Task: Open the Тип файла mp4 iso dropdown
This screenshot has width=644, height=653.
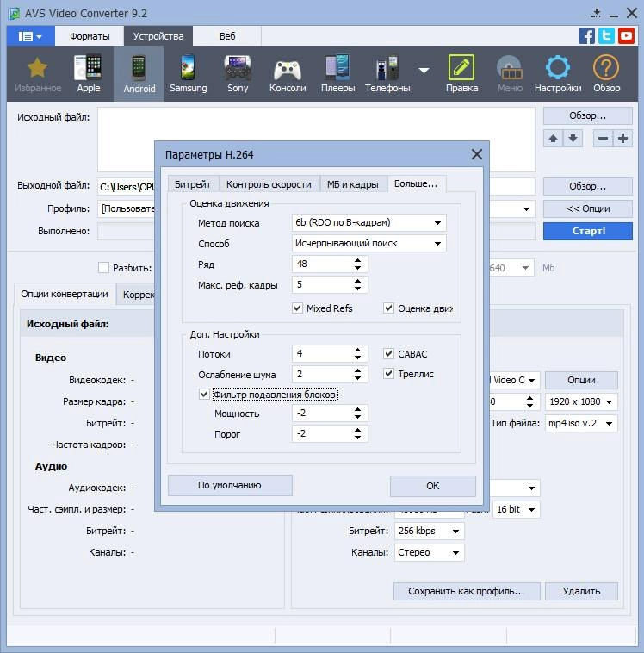Action: tap(581, 424)
